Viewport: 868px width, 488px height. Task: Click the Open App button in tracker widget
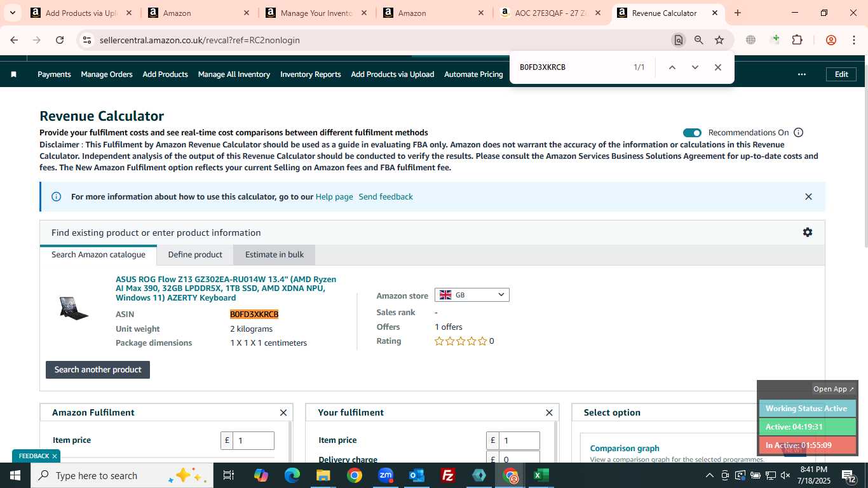tap(834, 389)
